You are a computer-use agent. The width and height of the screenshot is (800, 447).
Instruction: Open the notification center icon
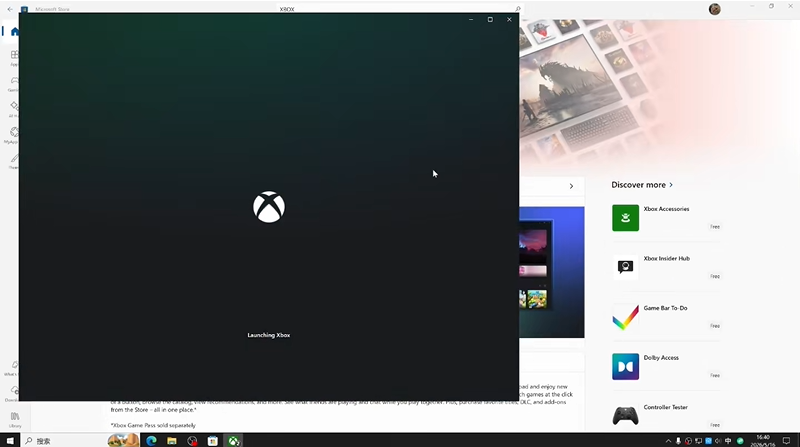click(x=786, y=441)
